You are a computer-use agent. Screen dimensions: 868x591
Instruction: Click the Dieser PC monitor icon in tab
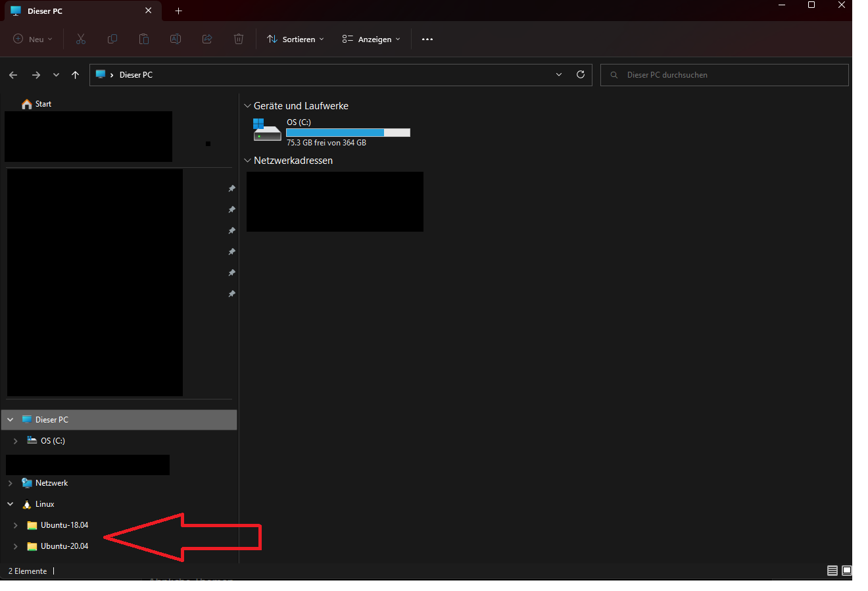(x=16, y=11)
